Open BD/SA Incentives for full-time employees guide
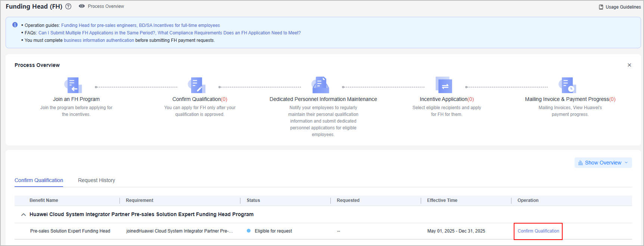 (x=179, y=25)
